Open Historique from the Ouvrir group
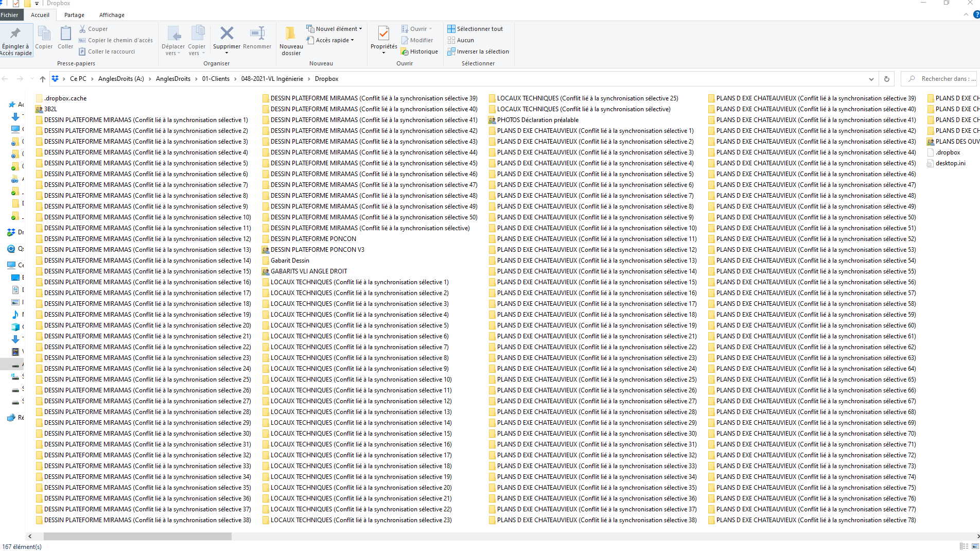Viewport: 980px width, 551px height. [419, 51]
